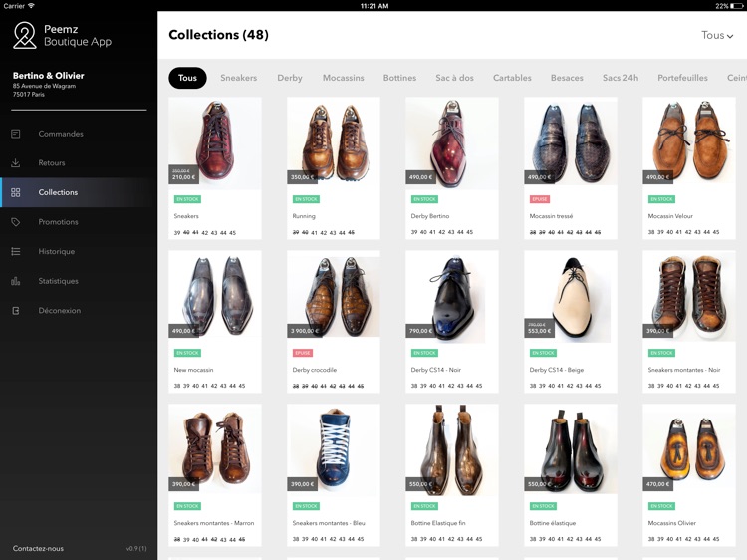Click the Wi-Fi status icon

point(31,6)
